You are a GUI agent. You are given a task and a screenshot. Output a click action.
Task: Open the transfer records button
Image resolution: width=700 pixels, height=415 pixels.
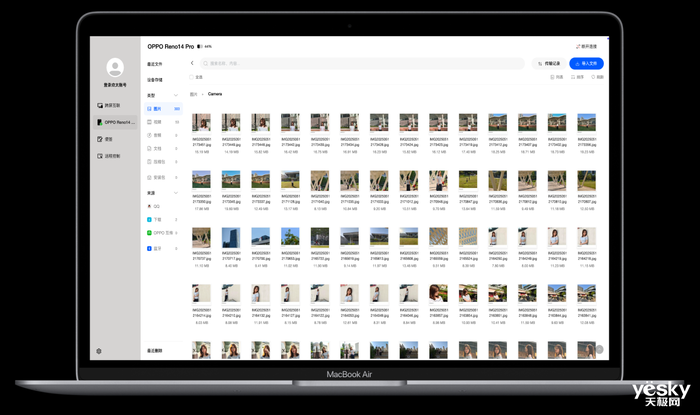pos(549,63)
